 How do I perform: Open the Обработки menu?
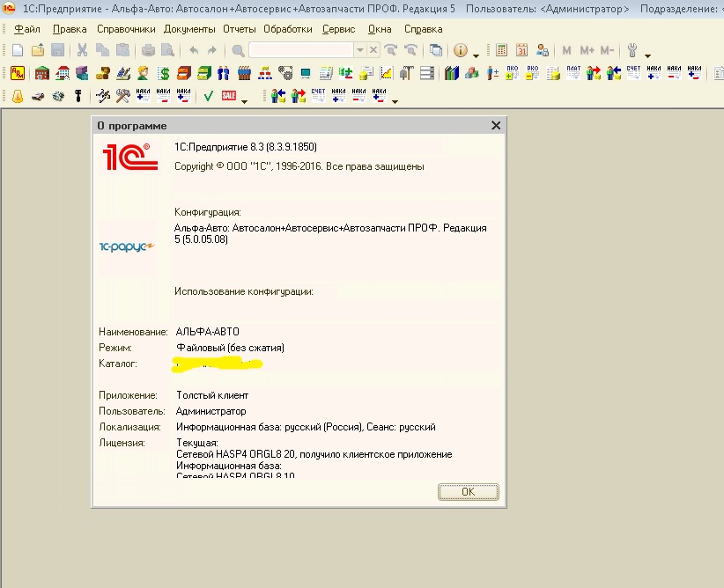288,29
